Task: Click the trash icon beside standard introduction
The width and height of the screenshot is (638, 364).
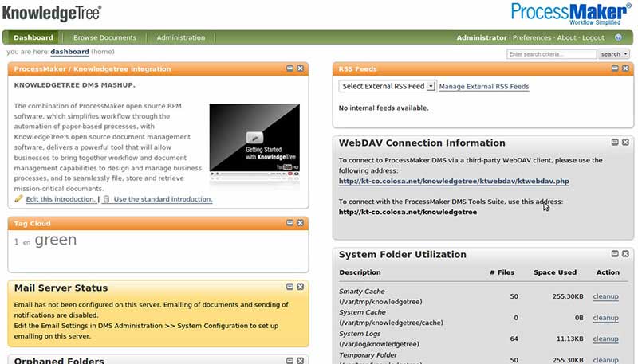Action: click(107, 199)
